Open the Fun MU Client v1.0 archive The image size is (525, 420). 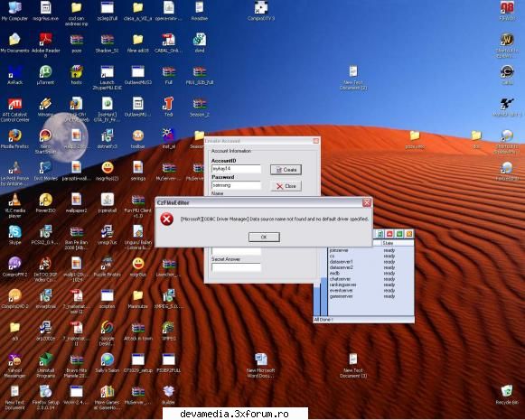(137, 205)
